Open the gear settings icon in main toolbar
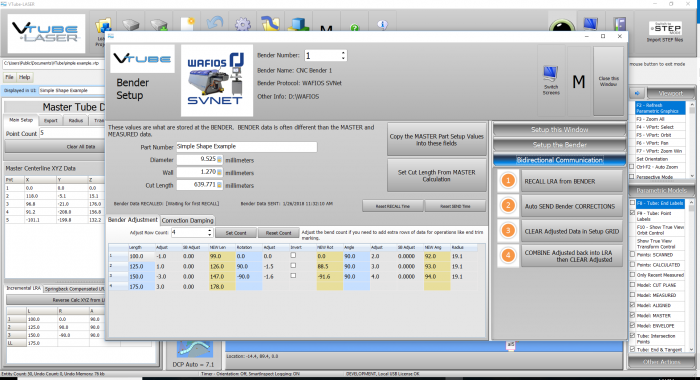This screenshot has height=380, width=700. [x=242, y=25]
